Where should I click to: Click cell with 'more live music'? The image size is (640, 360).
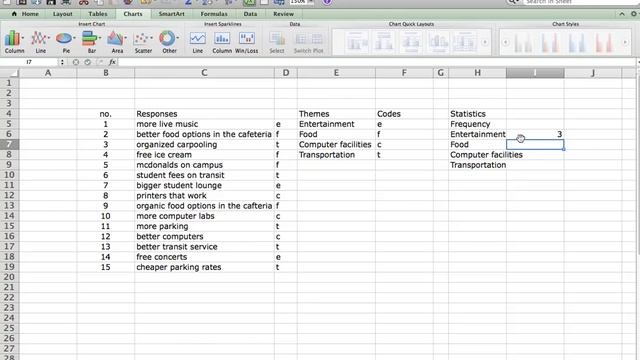pyautogui.click(x=204, y=124)
